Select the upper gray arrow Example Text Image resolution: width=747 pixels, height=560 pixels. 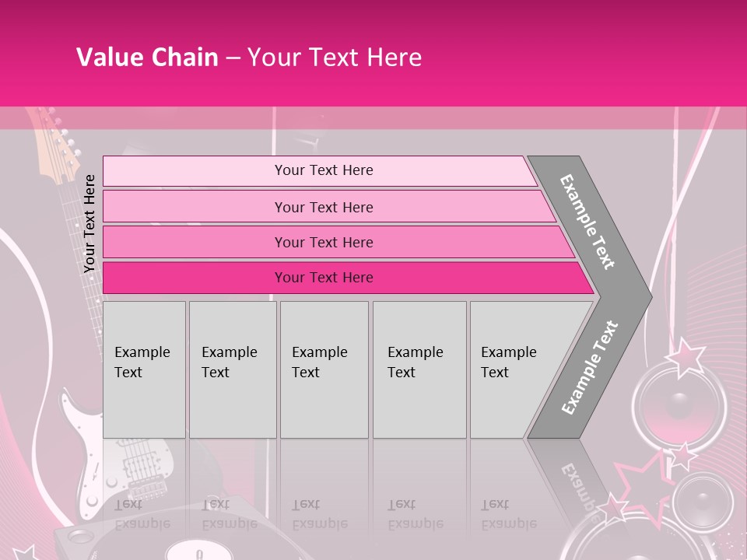point(588,222)
